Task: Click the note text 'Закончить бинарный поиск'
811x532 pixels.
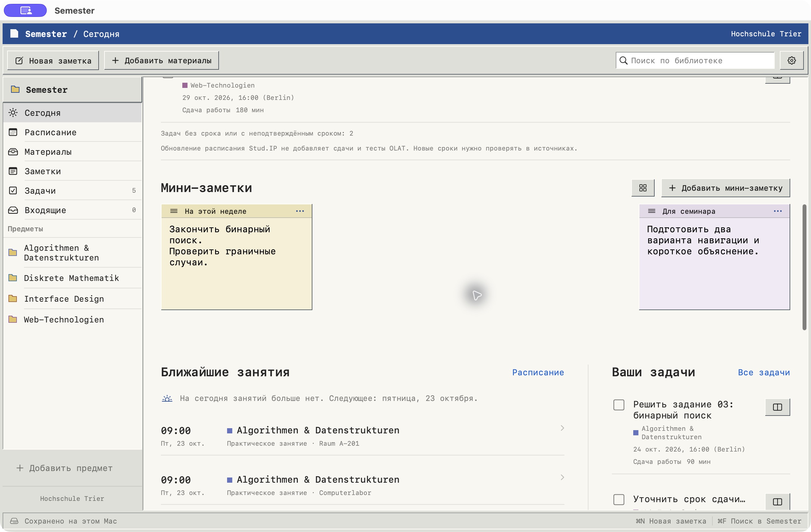Action: click(x=220, y=235)
